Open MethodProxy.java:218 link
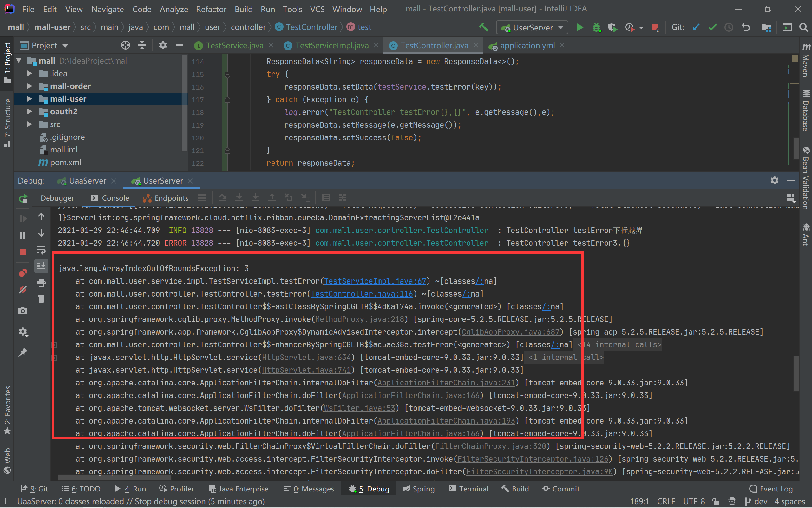812x508 pixels. click(359, 319)
